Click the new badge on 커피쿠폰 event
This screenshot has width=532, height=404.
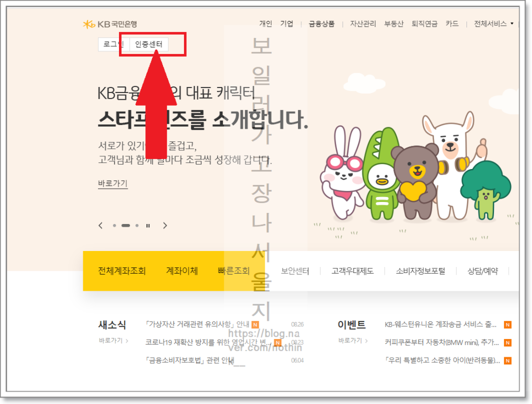pyautogui.click(x=508, y=342)
